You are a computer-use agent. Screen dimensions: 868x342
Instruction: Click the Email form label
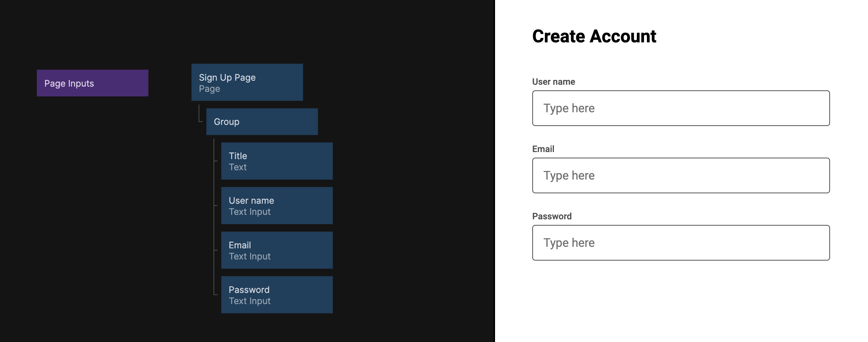(543, 149)
